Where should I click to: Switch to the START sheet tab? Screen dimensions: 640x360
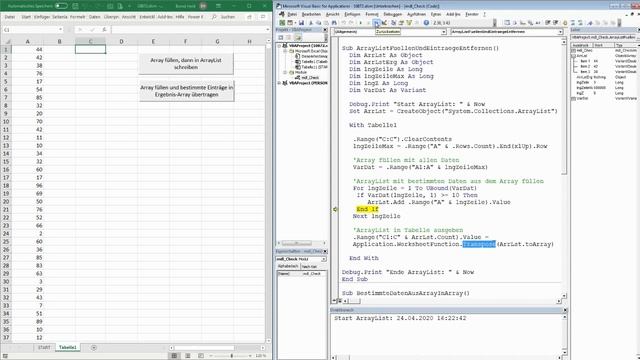point(44,347)
